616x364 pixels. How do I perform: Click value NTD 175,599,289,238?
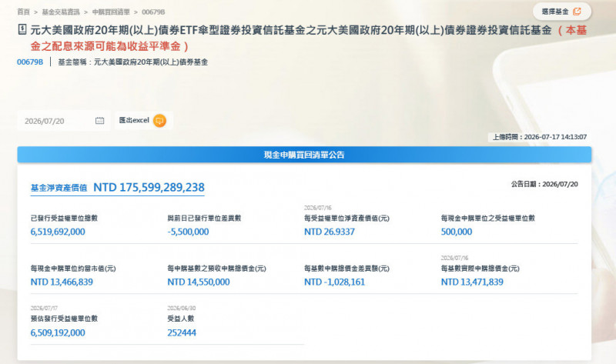(x=149, y=187)
